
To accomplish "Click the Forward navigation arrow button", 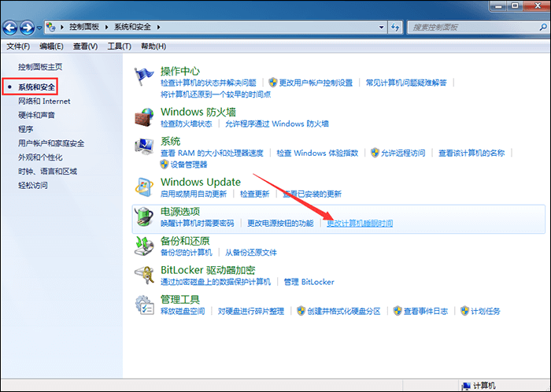I will pos(27,28).
